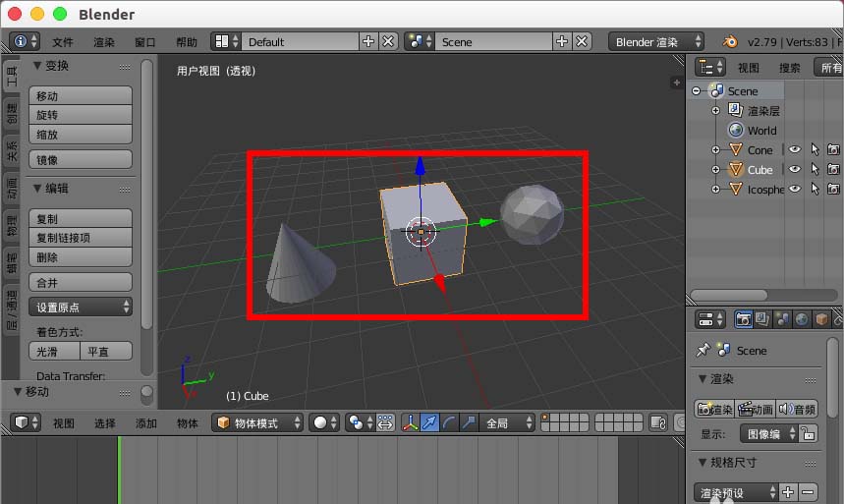Open the Outliner editor type selector
Image resolution: width=844 pixels, height=504 pixels.
tap(710, 68)
